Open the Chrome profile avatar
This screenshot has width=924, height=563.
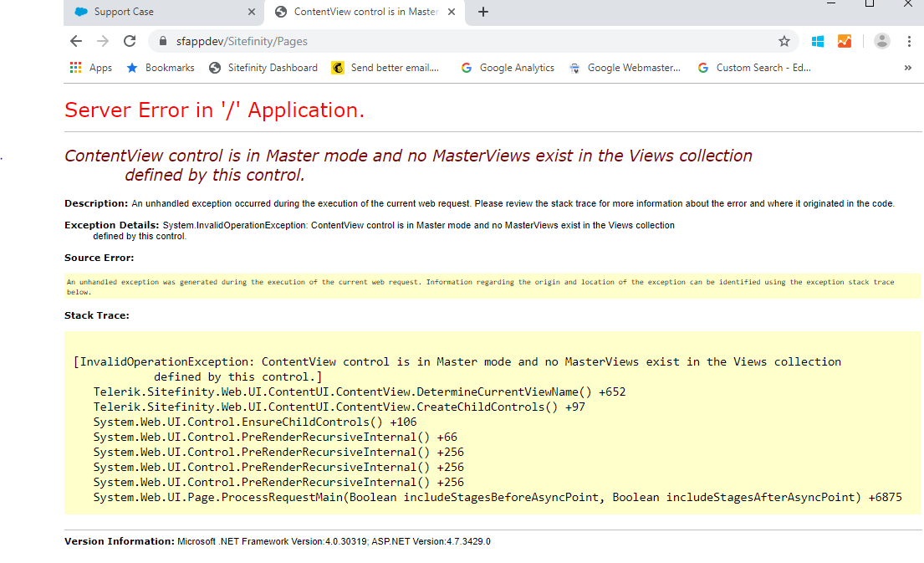pyautogui.click(x=881, y=41)
